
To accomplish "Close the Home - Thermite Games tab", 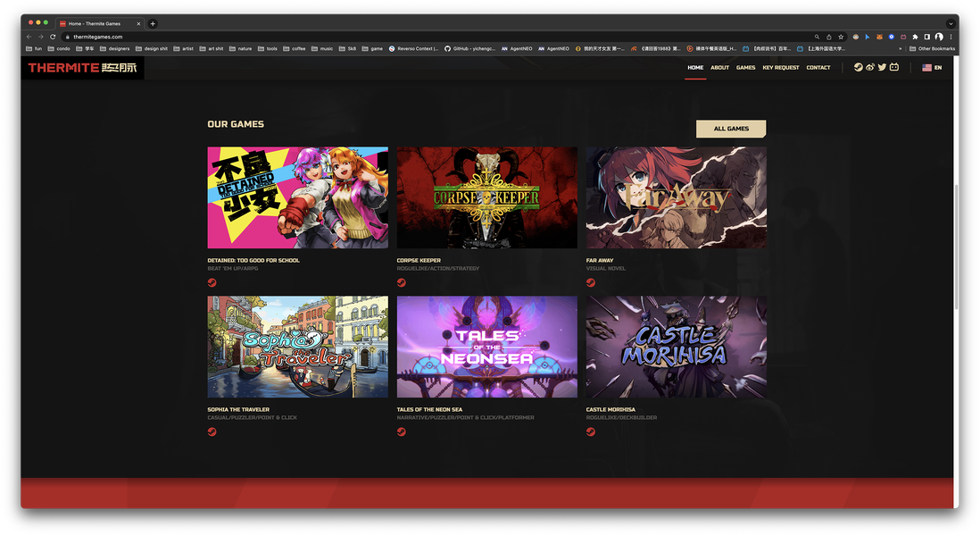I will (x=138, y=24).
